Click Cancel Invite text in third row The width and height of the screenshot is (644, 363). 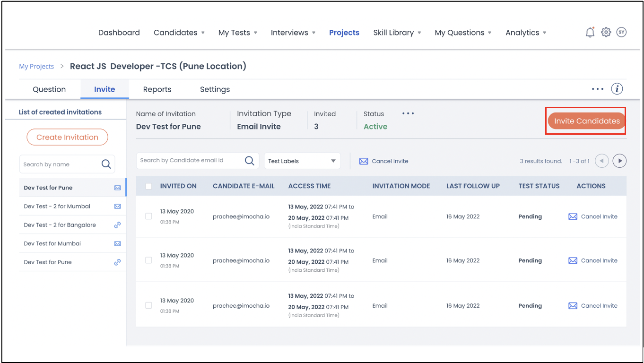[x=599, y=306]
